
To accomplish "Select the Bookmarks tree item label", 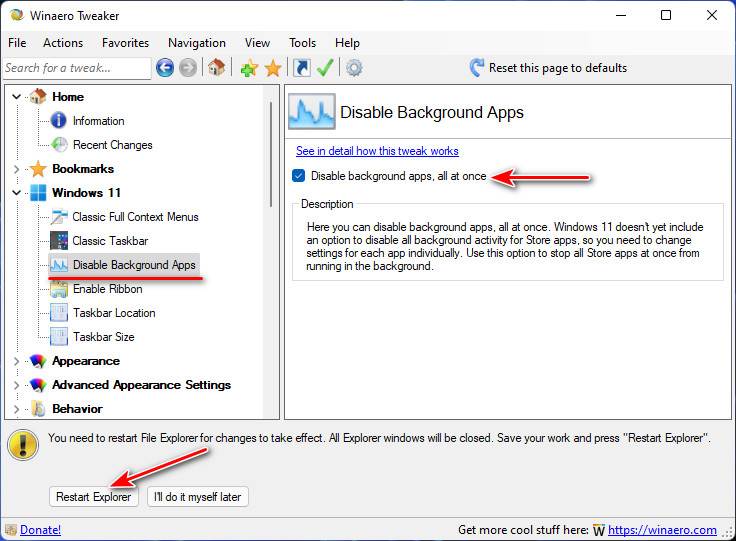I will point(83,168).
